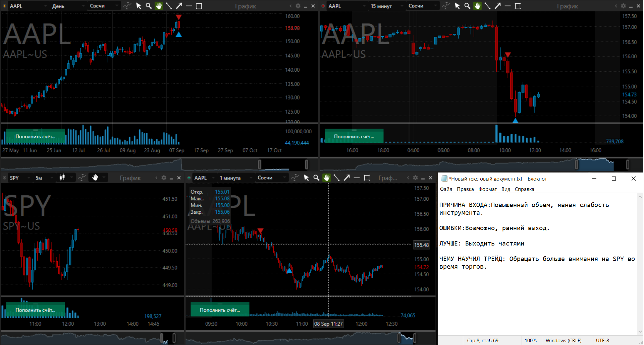Image resolution: width=644 pixels, height=345 pixels.
Task: Open settings gear of the AAPL 15-minute chart
Action: 623,6
